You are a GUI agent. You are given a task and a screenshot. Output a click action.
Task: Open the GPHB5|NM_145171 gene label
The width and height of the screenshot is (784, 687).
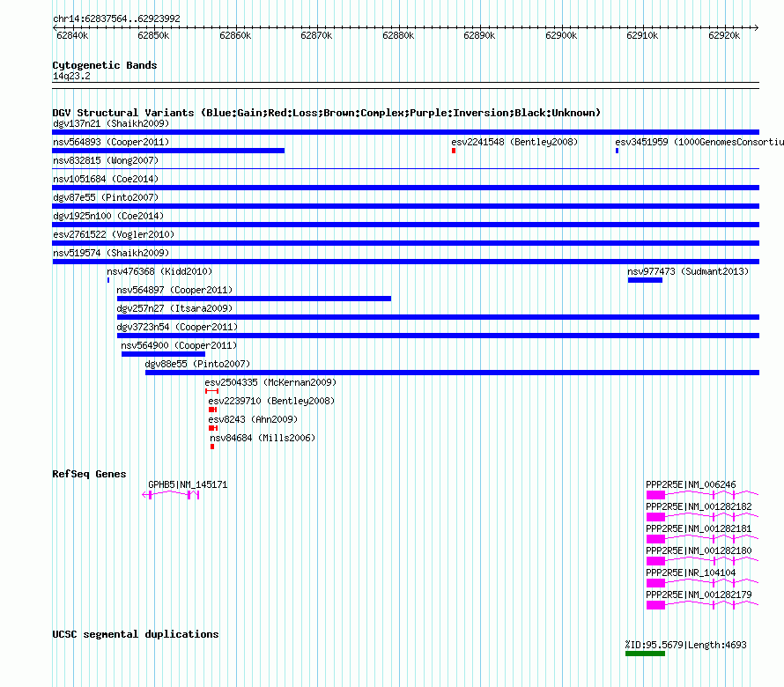click(188, 484)
